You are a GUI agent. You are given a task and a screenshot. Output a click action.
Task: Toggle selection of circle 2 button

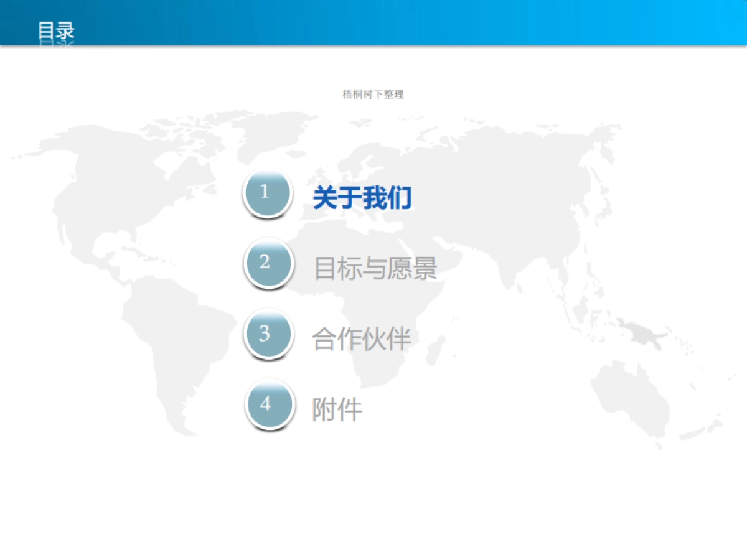[269, 264]
